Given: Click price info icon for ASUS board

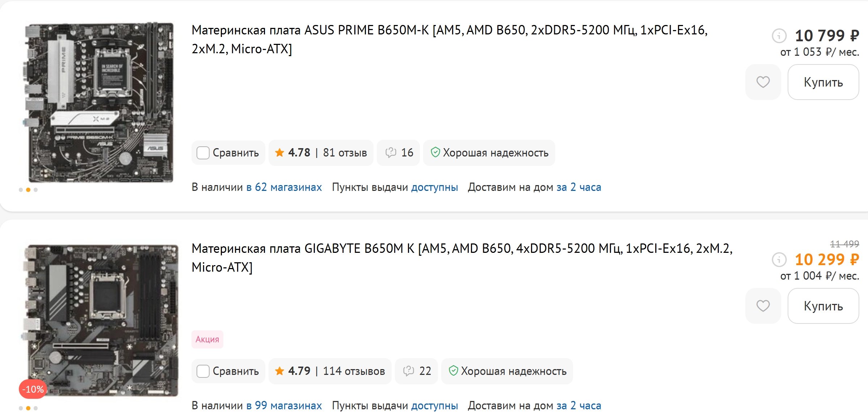Looking at the screenshot, I should [x=779, y=35].
